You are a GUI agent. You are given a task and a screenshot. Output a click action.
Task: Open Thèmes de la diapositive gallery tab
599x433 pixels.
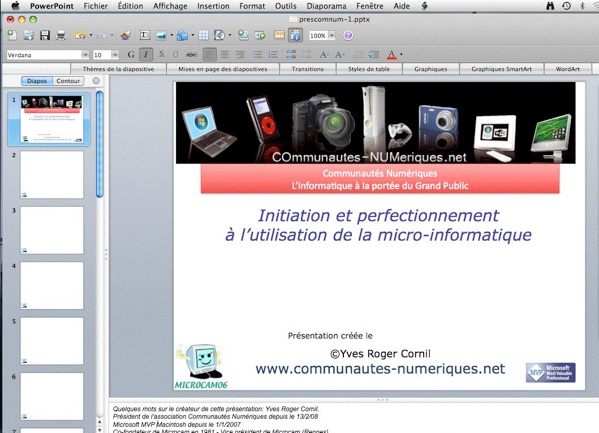click(x=118, y=69)
